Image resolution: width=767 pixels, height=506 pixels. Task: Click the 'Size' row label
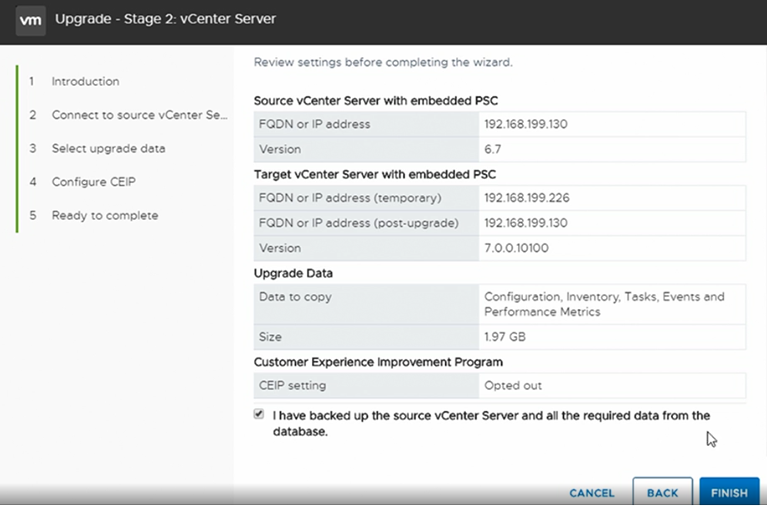coord(270,337)
